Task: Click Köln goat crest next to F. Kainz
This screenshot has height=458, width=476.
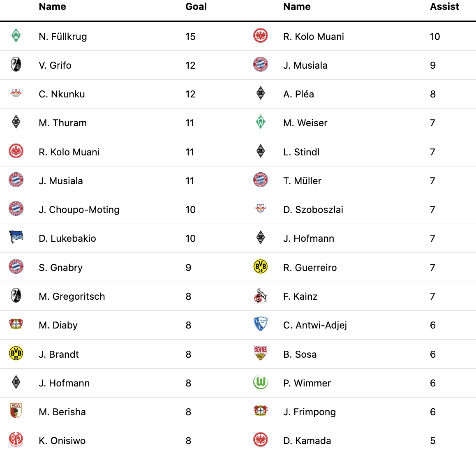Action: pyautogui.click(x=261, y=295)
